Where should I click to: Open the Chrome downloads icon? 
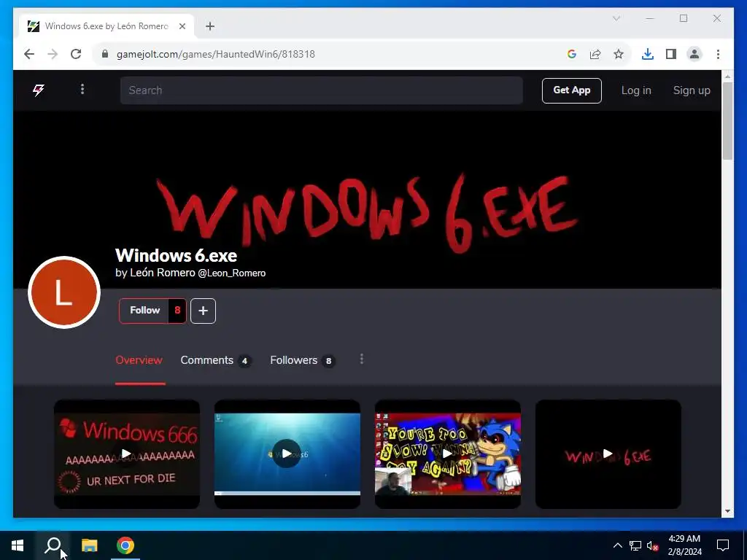point(648,54)
